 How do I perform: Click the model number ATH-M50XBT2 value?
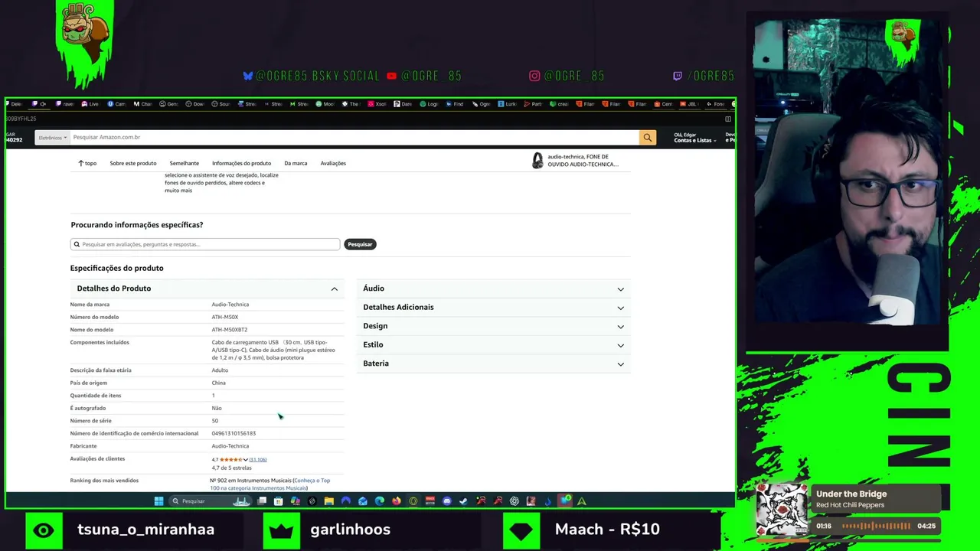(x=230, y=330)
